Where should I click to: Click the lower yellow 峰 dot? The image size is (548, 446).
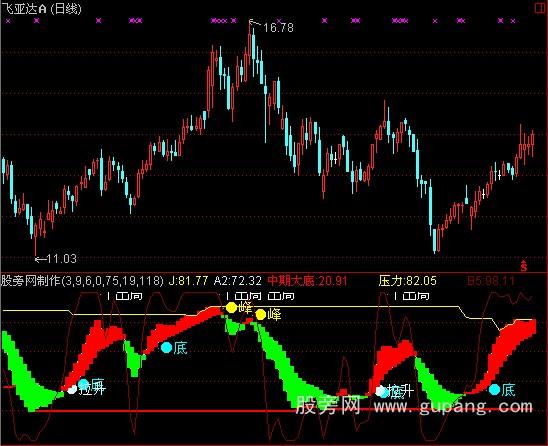[260, 314]
